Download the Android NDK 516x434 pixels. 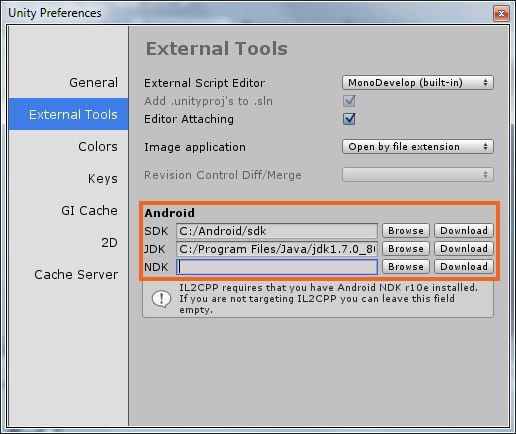coord(464,267)
